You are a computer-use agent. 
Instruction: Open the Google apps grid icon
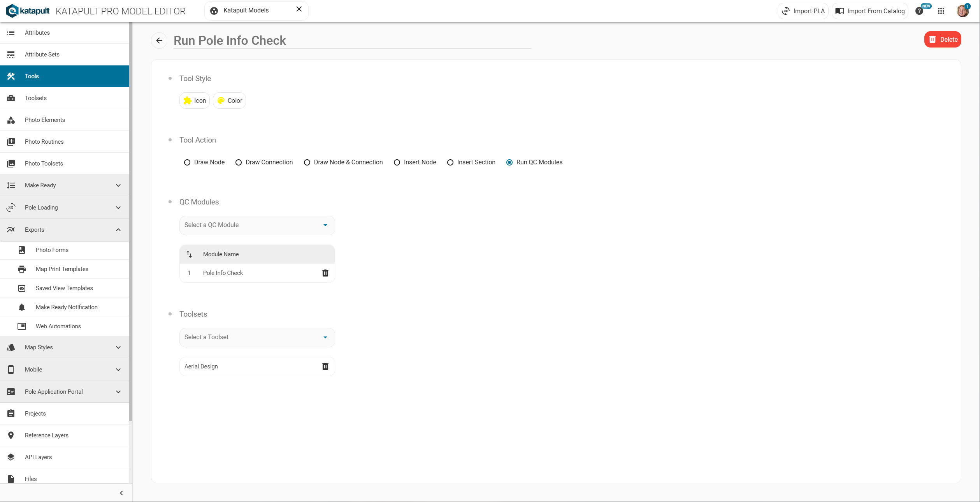tap(941, 11)
